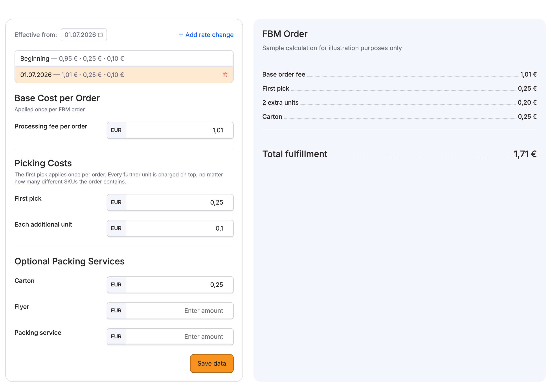Click the Base order fee line
The image size is (551, 392).
399,74
